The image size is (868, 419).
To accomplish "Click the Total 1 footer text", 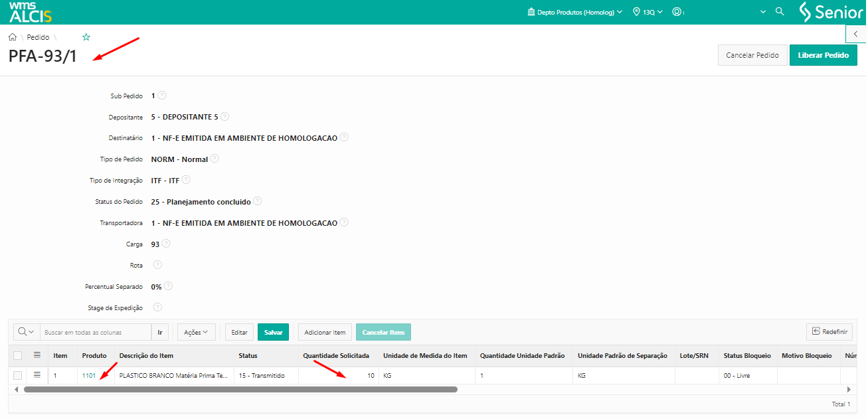I will tap(841, 404).
